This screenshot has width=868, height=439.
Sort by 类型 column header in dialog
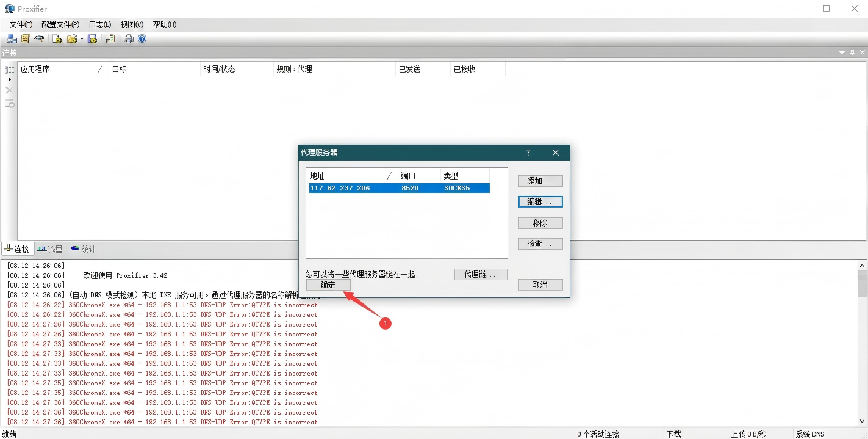tap(465, 176)
